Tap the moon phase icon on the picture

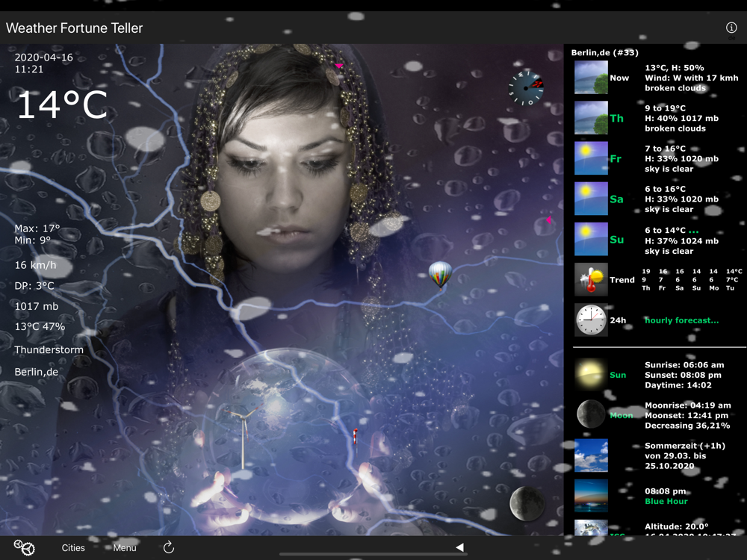coord(527,503)
